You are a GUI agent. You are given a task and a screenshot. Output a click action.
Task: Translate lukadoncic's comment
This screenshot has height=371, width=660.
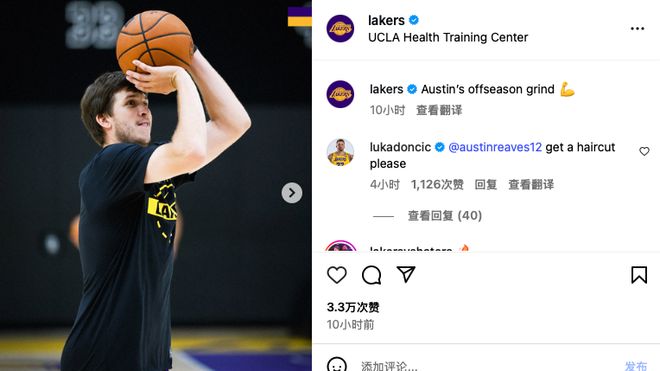click(x=531, y=184)
